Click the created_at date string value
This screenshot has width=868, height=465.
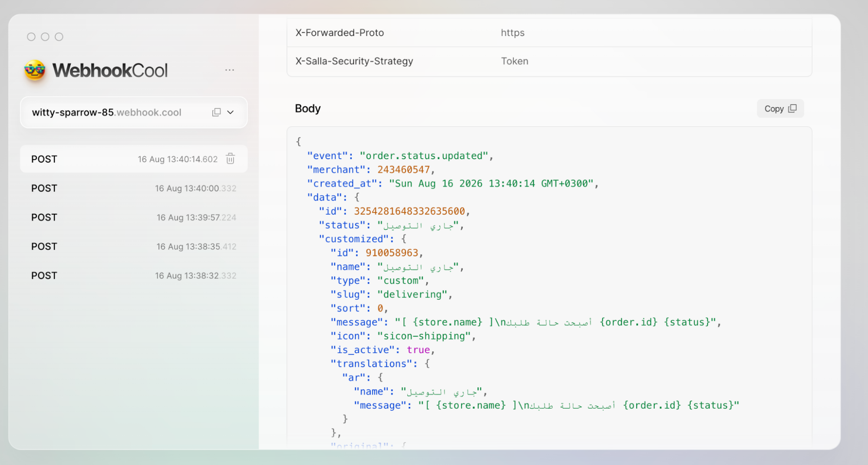point(491,183)
